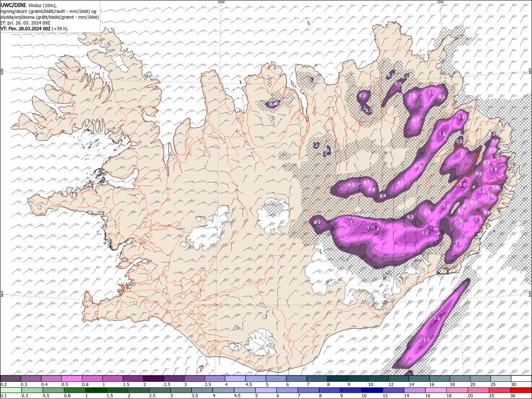Click the "slydda/snjókoma" description line
The width and height of the screenshot is (532, 399).
(x=50, y=17)
